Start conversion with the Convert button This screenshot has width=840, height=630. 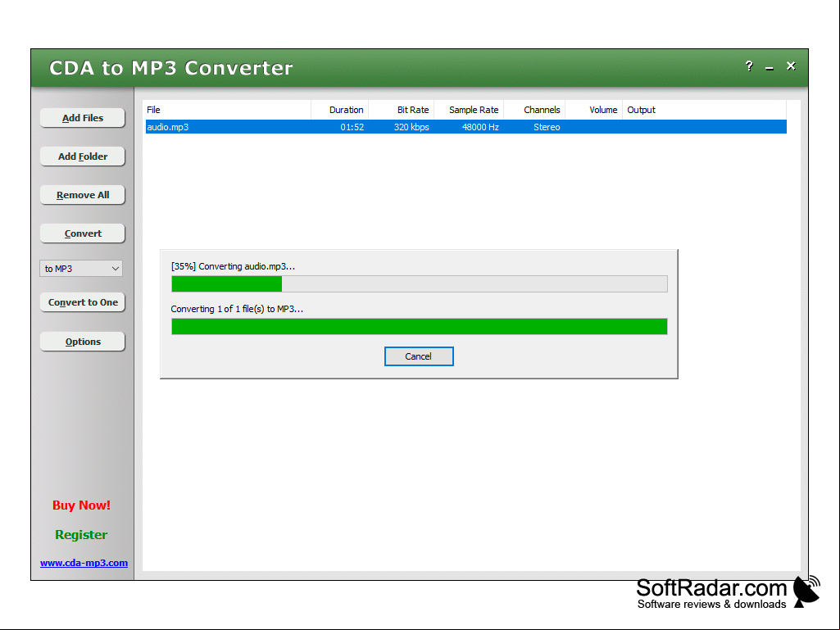click(83, 233)
